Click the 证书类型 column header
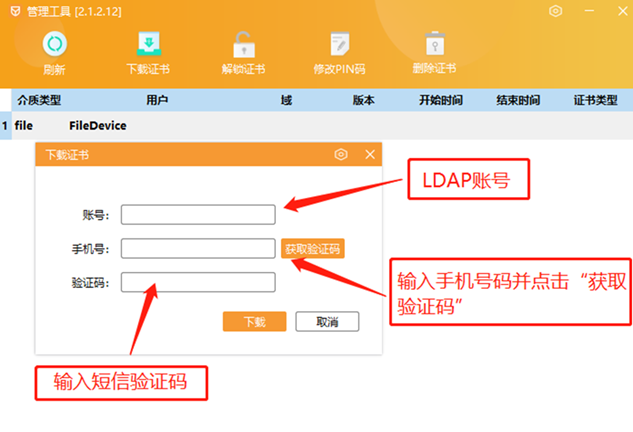 (596, 100)
